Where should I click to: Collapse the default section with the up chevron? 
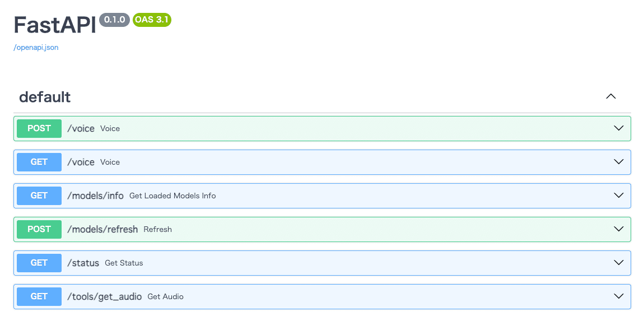pyautogui.click(x=611, y=96)
